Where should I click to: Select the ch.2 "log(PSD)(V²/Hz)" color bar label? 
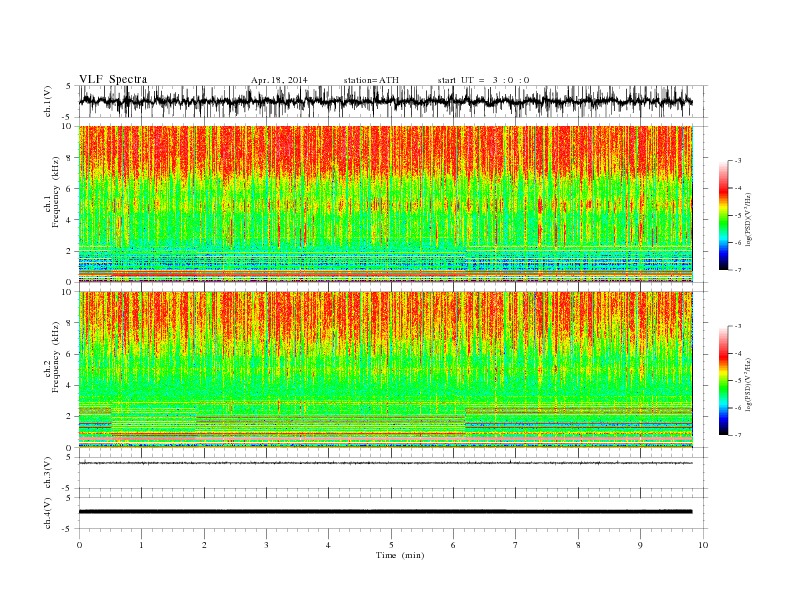(749, 384)
